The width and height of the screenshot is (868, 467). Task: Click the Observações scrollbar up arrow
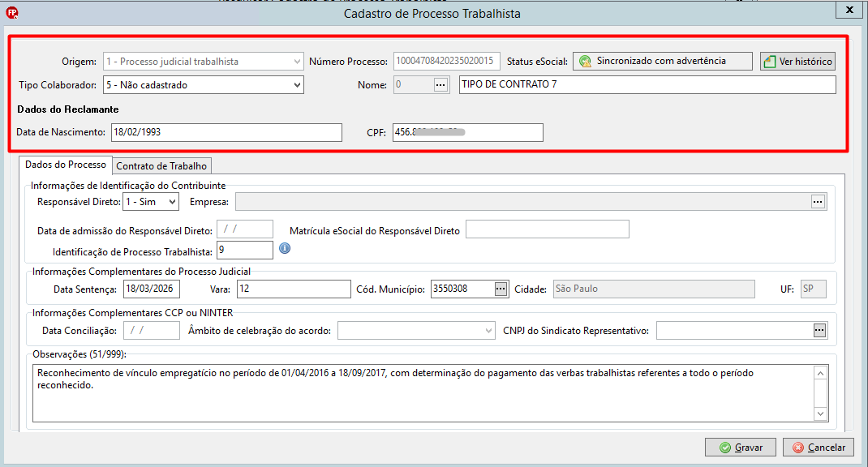[820, 373]
